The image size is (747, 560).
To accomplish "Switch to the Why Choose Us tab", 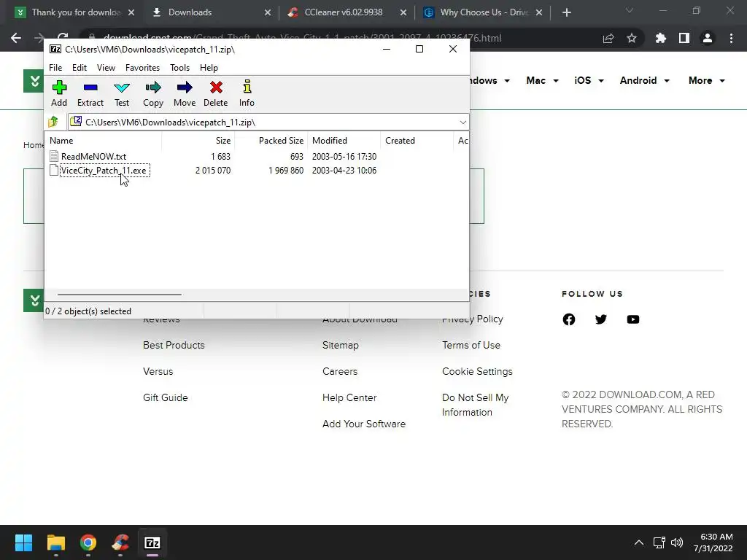I will tap(484, 12).
